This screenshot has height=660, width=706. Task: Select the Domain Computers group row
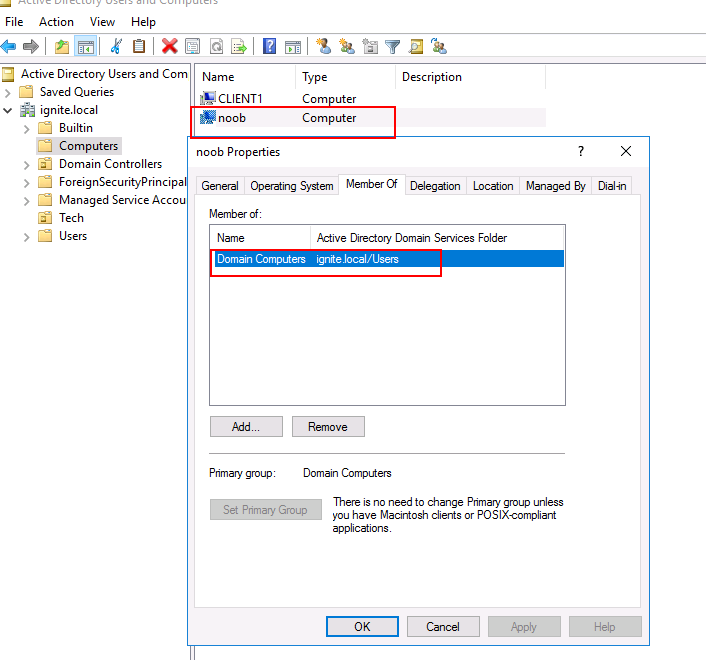pyautogui.click(x=387, y=259)
